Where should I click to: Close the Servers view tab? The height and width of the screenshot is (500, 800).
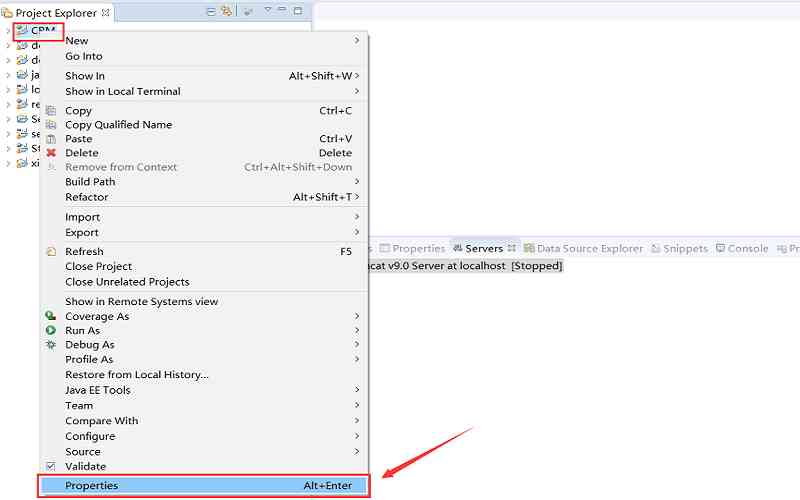click(511, 248)
